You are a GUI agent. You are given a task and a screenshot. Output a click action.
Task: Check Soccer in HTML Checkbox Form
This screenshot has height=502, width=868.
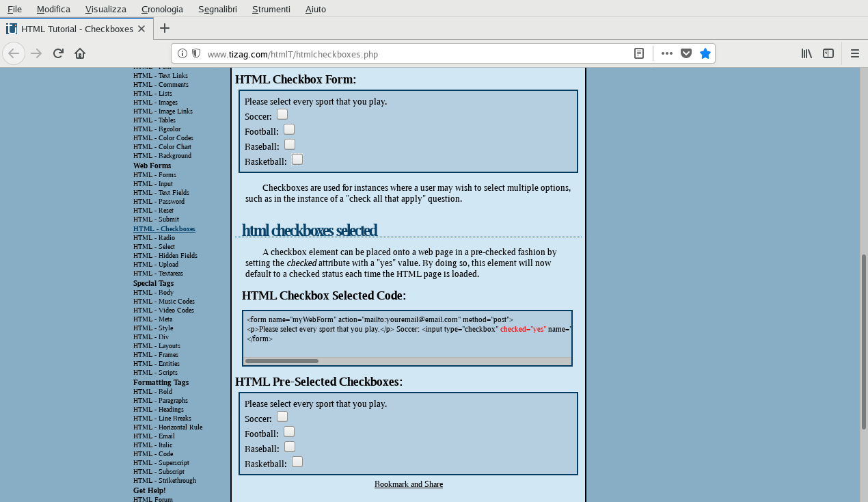point(282,114)
